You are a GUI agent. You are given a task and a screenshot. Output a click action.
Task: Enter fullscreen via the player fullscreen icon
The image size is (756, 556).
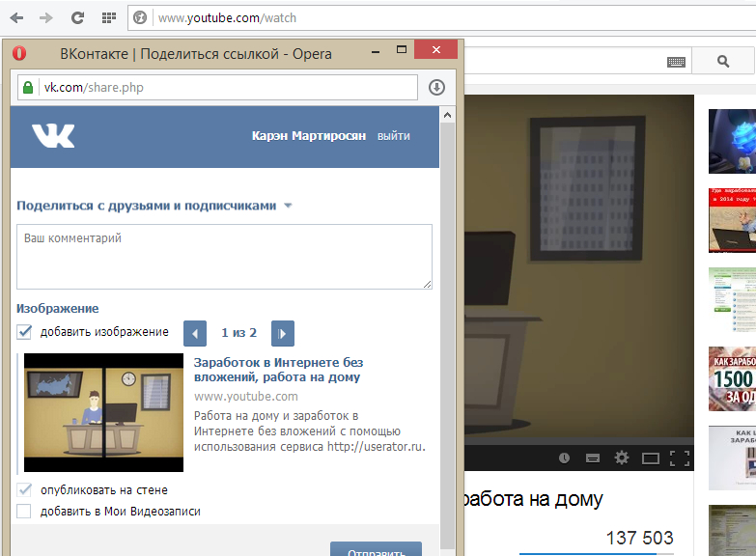coord(680,458)
